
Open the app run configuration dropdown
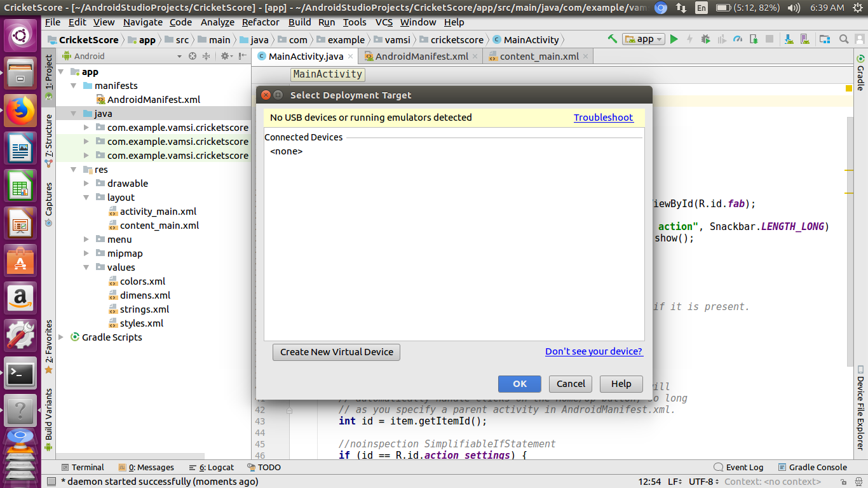(x=644, y=39)
